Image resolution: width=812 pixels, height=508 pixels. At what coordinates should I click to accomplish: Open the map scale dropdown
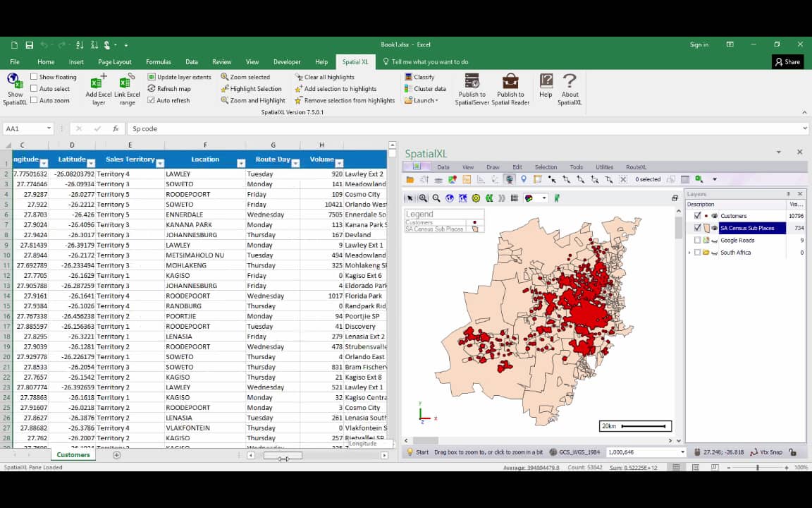point(682,452)
